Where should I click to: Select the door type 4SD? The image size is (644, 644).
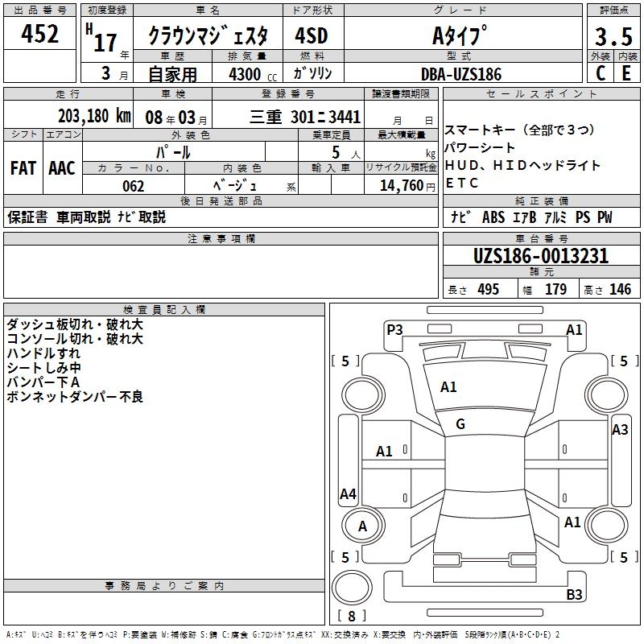click(x=312, y=35)
